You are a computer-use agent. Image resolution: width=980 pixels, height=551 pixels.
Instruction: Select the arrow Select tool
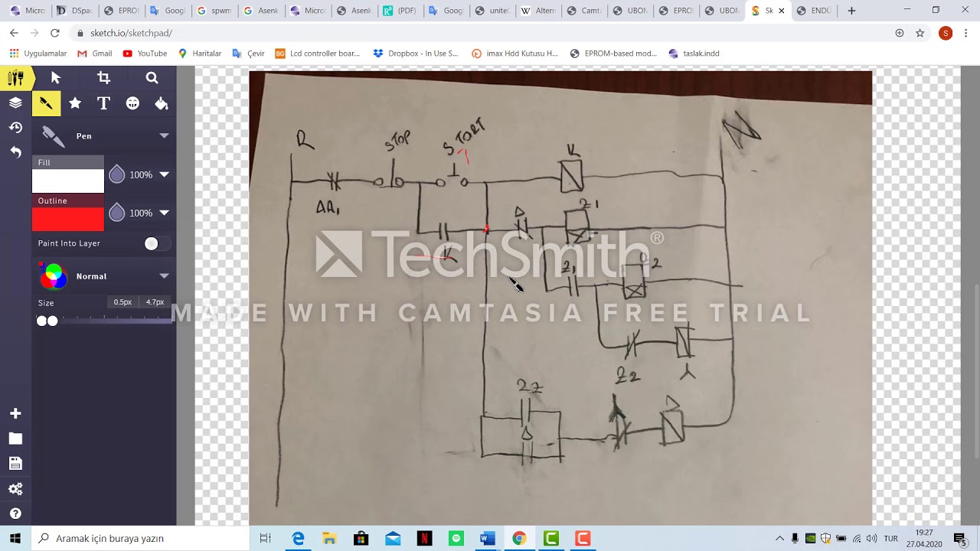click(x=56, y=78)
